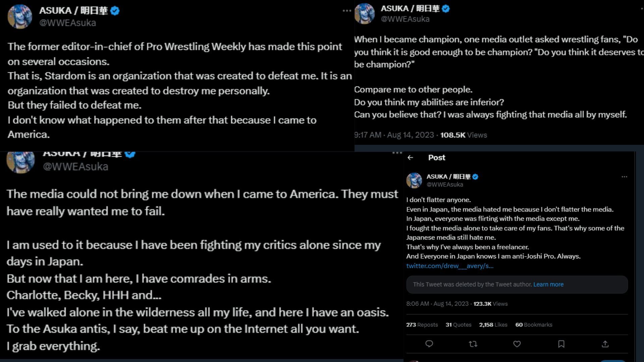
Task: Open the three-dot menu on the bottom-left tweet
Action: click(397, 153)
